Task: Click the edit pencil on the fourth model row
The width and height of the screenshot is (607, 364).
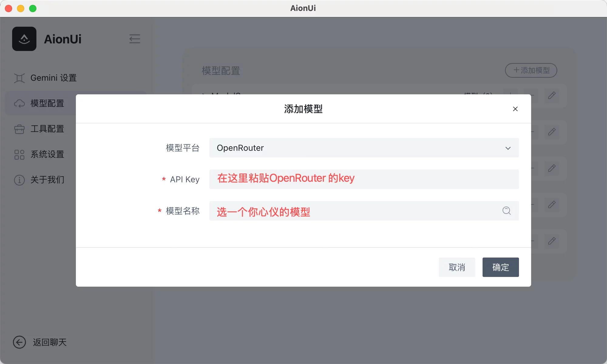Action: pos(552,205)
